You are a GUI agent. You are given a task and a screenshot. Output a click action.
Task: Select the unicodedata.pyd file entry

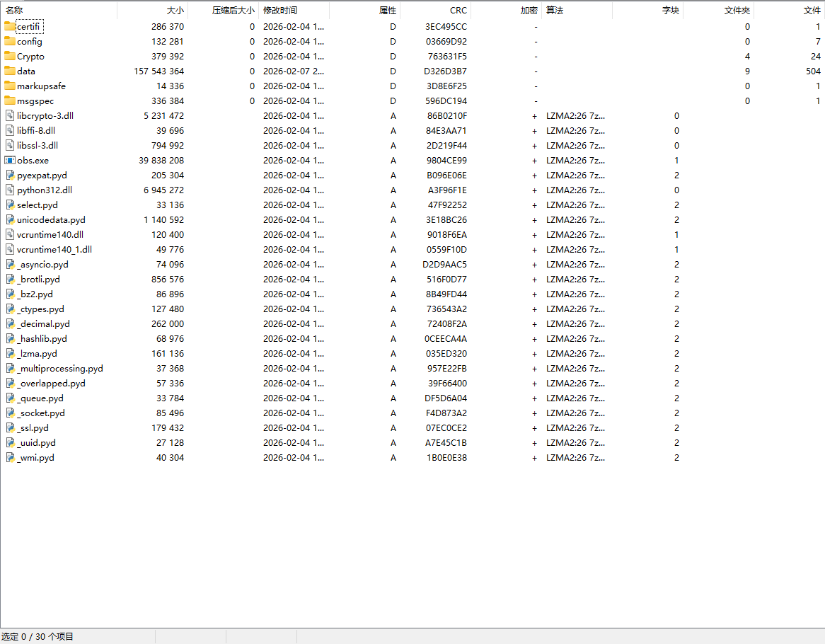(51, 219)
